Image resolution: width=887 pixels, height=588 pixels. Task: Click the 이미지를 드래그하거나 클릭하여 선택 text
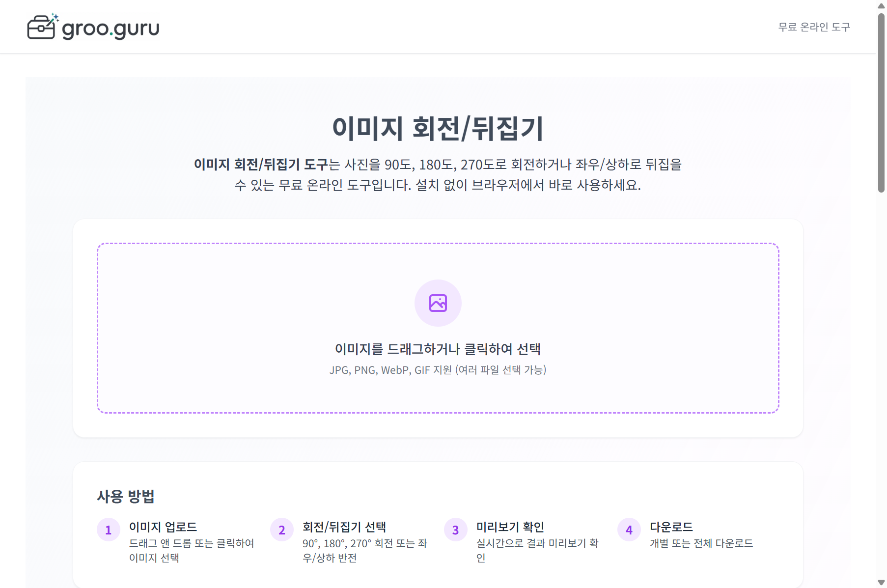click(438, 348)
